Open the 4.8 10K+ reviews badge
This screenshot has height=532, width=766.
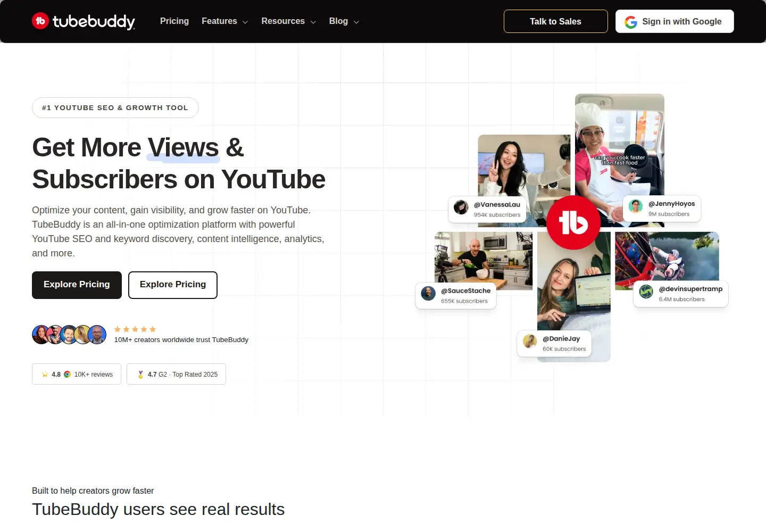tap(77, 374)
